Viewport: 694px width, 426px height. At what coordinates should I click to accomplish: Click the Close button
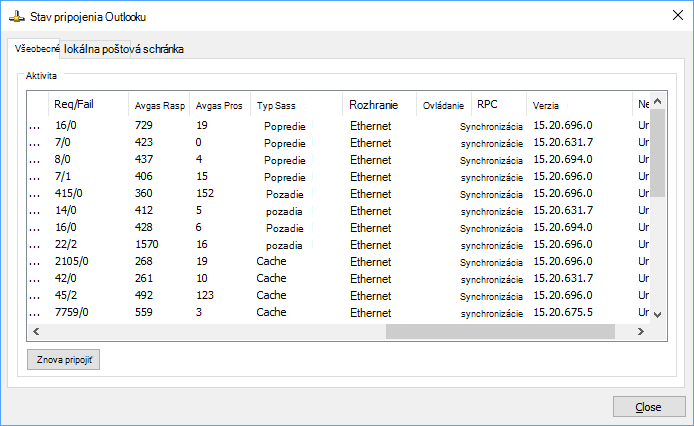[649, 407]
